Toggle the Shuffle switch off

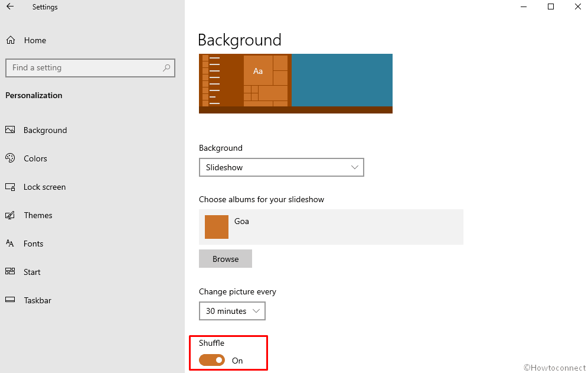tap(212, 360)
